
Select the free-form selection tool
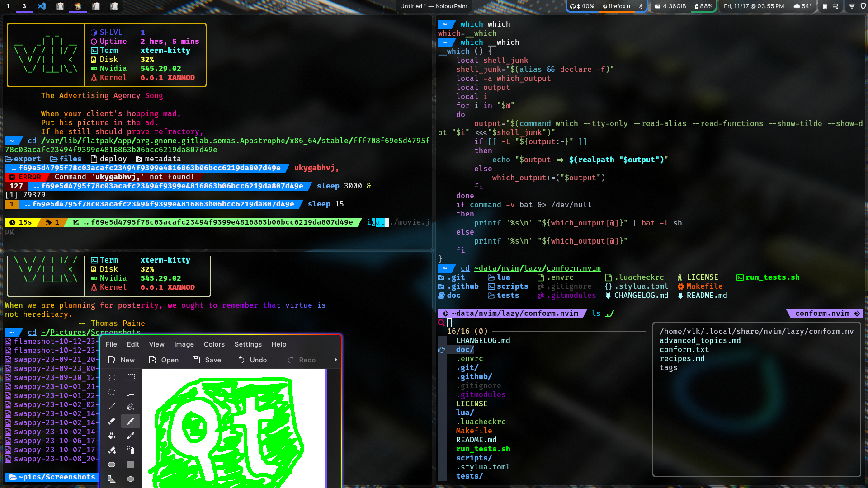coord(112,378)
